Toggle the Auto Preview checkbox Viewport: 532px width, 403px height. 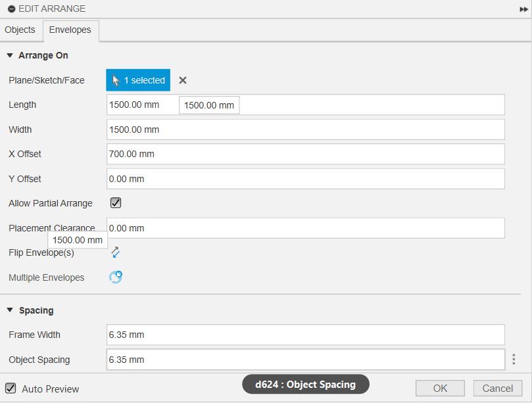click(11, 388)
